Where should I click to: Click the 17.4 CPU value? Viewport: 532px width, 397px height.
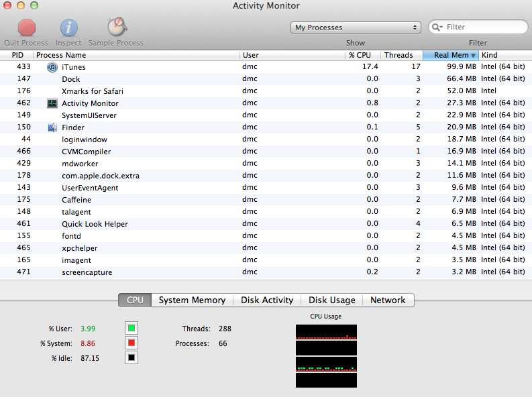point(370,66)
